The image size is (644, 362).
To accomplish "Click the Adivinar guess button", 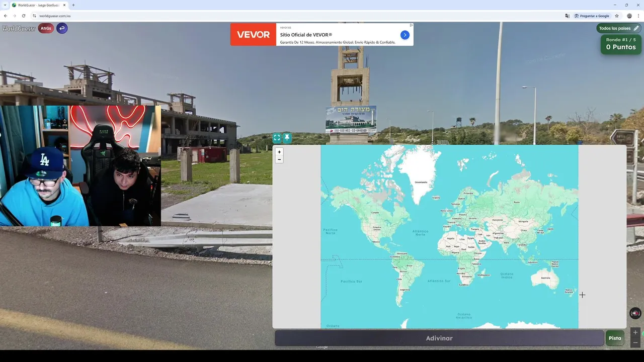I will (439, 338).
